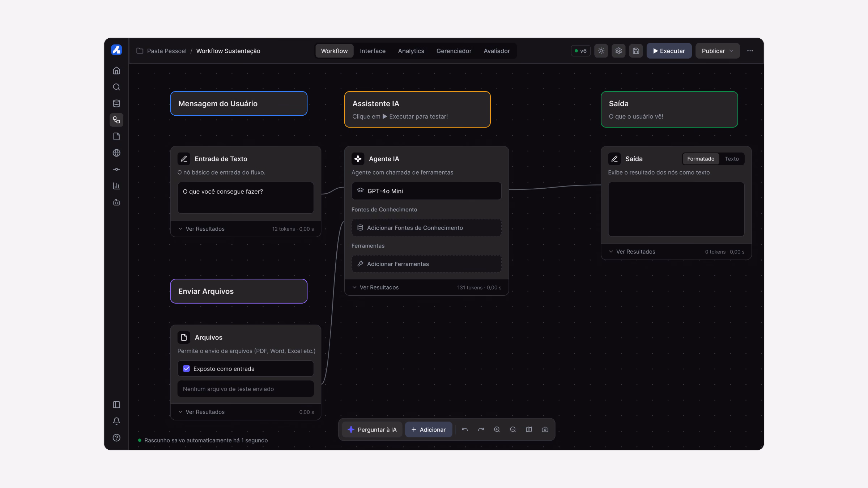
Task: Run the workflow with Executar
Action: pyautogui.click(x=669, y=51)
